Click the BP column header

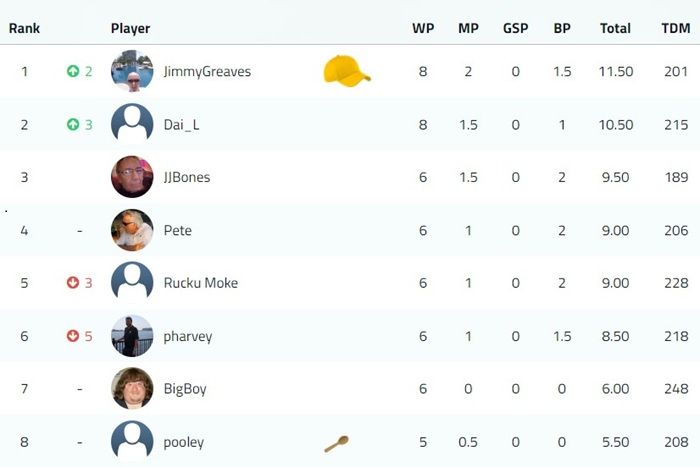(562, 28)
